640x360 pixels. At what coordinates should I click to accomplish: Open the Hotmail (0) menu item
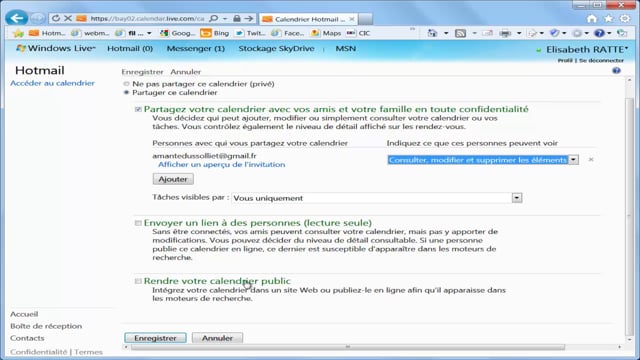130,49
